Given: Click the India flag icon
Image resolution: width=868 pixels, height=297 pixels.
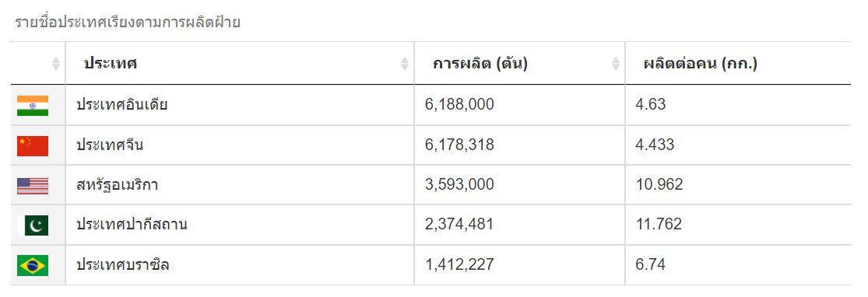Looking at the screenshot, I should (33, 106).
